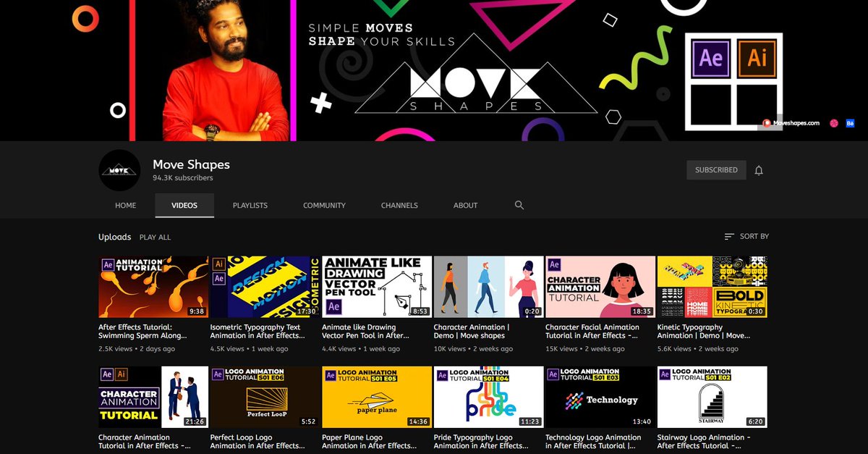Viewport: 868px width, 454px height.
Task: Open the Moveshapes.com banner link
Action: [x=791, y=123]
